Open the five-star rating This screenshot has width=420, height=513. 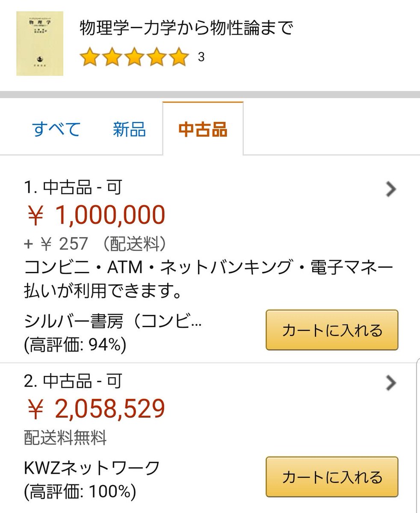134,57
